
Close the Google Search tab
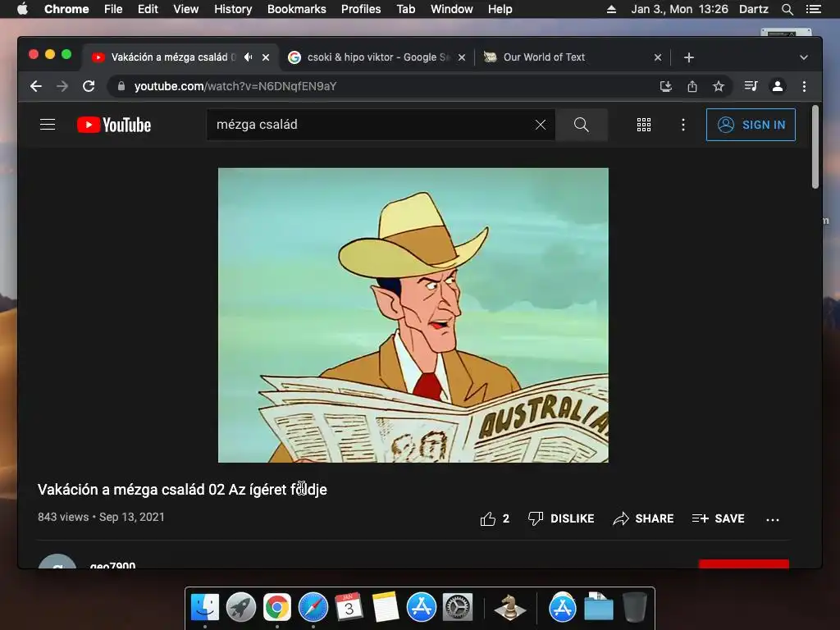click(462, 57)
